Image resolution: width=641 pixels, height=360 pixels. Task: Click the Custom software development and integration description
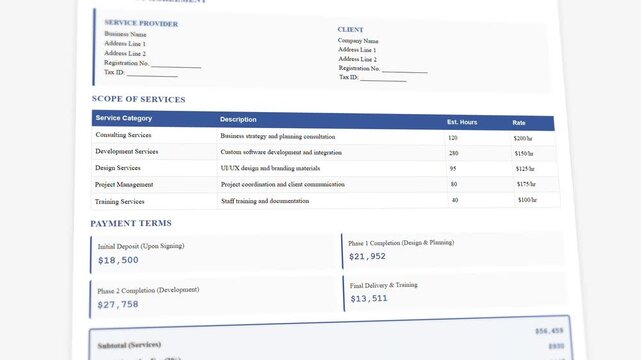pyautogui.click(x=281, y=152)
